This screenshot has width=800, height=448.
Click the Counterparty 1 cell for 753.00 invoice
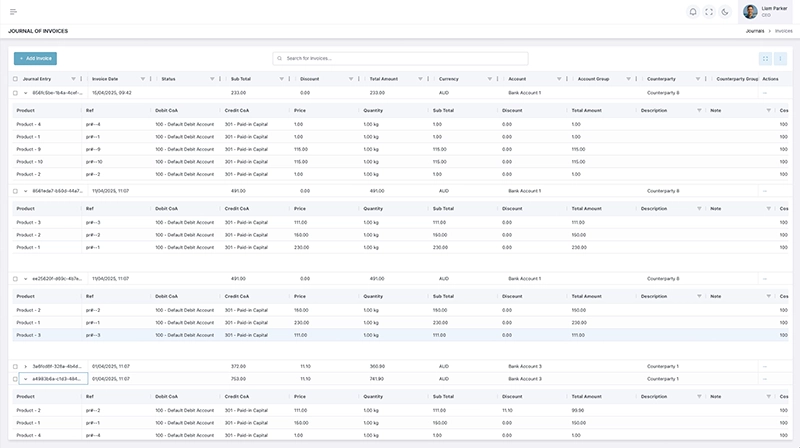[663, 379]
